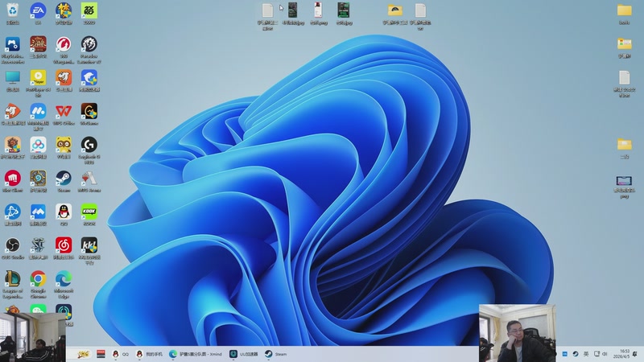Open the Xmind window from taskbar
The image size is (644, 362).
click(196, 354)
